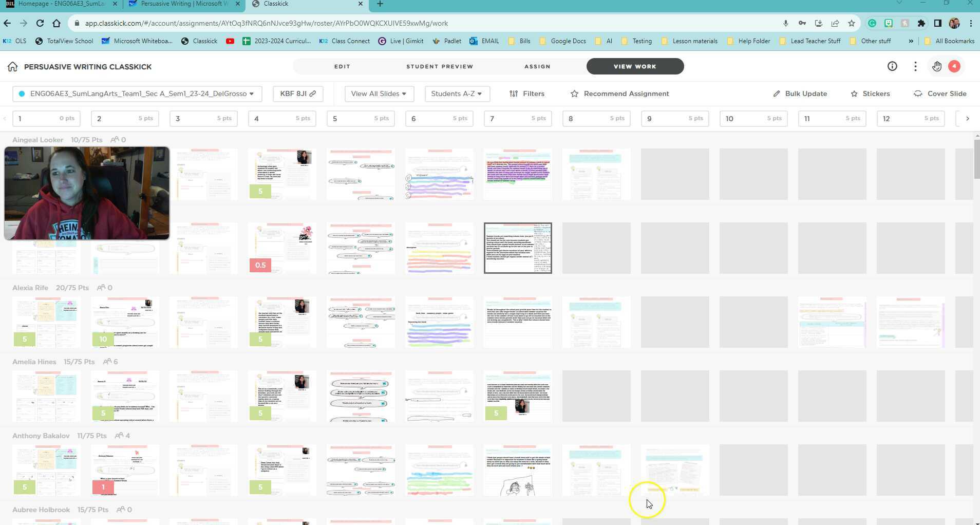Bookmark this page with the star icon
This screenshot has width=980, height=525.
852,23
